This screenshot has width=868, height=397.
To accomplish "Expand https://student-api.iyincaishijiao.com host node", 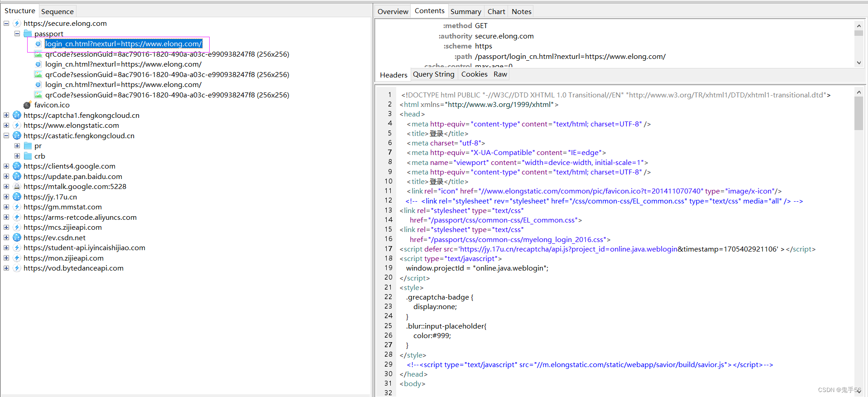I will pos(6,248).
